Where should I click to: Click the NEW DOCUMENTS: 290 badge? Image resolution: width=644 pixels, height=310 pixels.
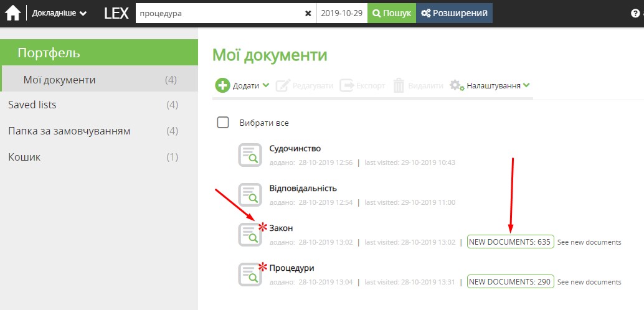[x=510, y=281]
